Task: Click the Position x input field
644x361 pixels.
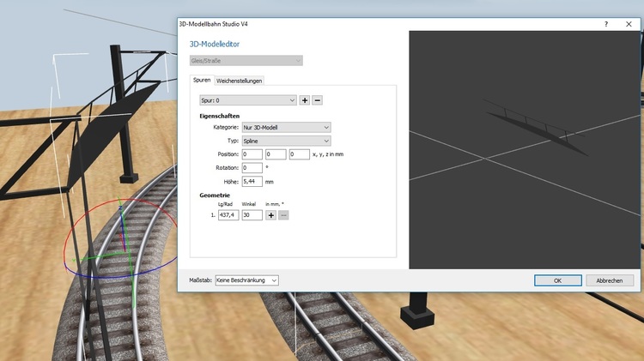Action: [252, 154]
